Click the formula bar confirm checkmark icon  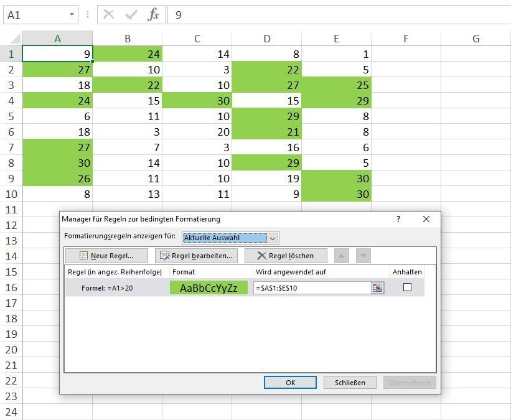click(131, 15)
